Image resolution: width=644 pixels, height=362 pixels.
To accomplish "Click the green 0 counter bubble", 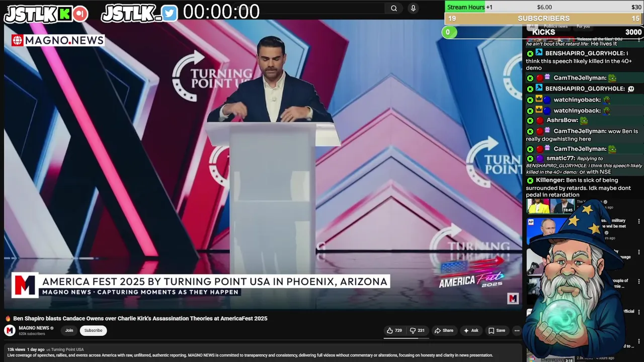I will [448, 32].
